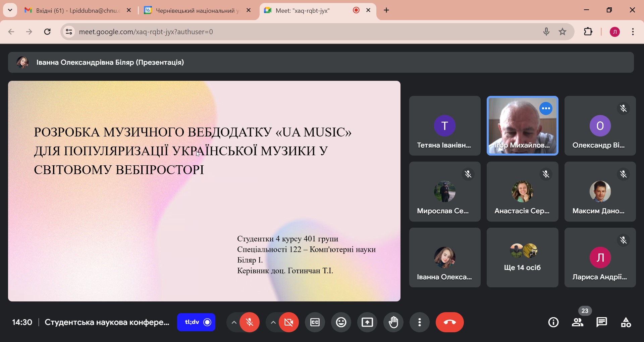Open the Chrome three-dot menu
The height and width of the screenshot is (342, 644).
[x=633, y=32]
